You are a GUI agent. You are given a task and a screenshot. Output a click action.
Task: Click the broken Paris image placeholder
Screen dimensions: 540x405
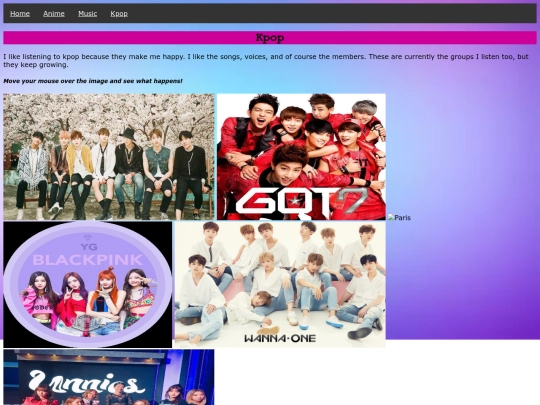coord(399,217)
